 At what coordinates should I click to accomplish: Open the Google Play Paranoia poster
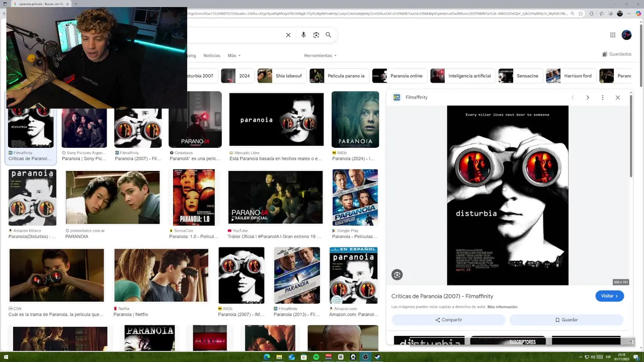point(355,197)
